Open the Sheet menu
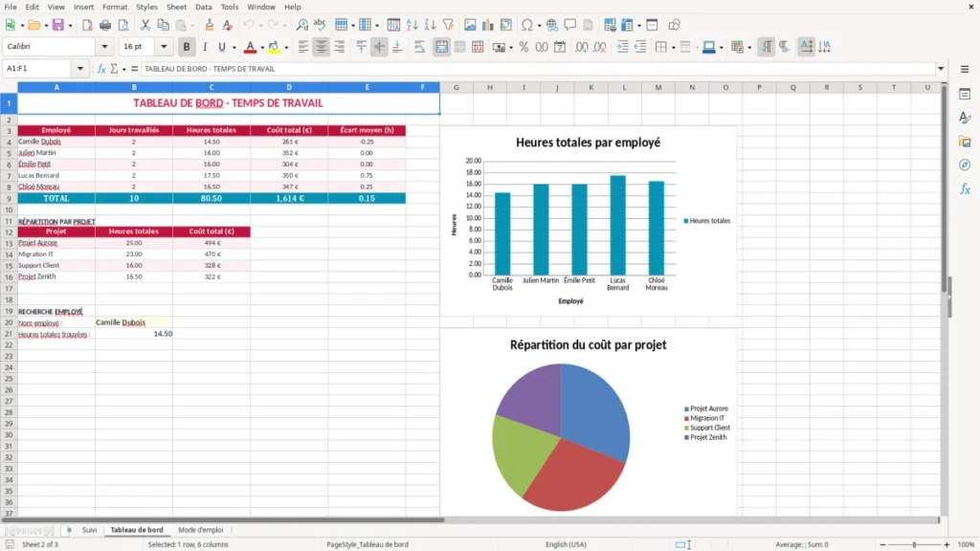 (176, 7)
